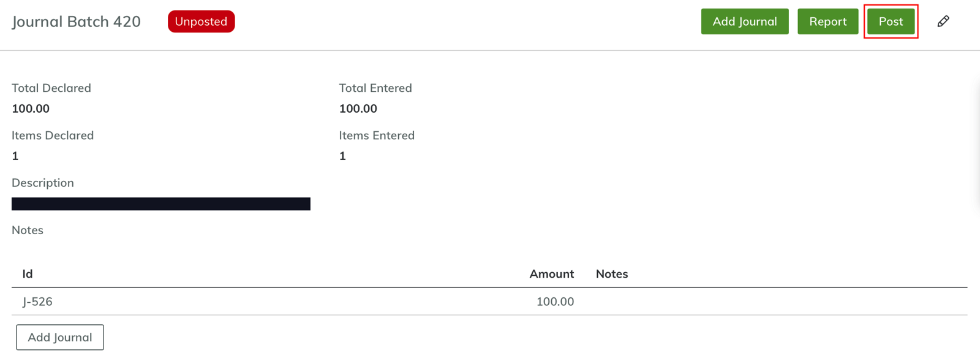980x361 pixels.
Task: Click the pencil edit icon
Action: click(943, 21)
